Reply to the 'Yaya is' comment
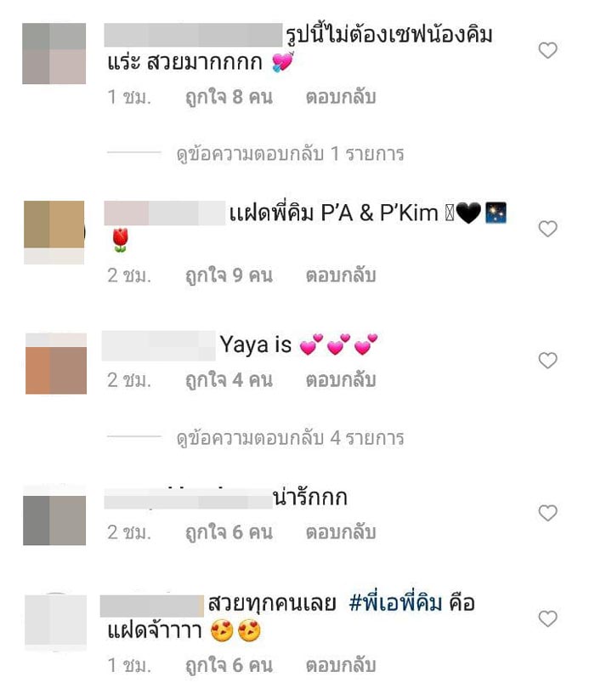Viewport: 595px width, 700px height. (x=341, y=380)
